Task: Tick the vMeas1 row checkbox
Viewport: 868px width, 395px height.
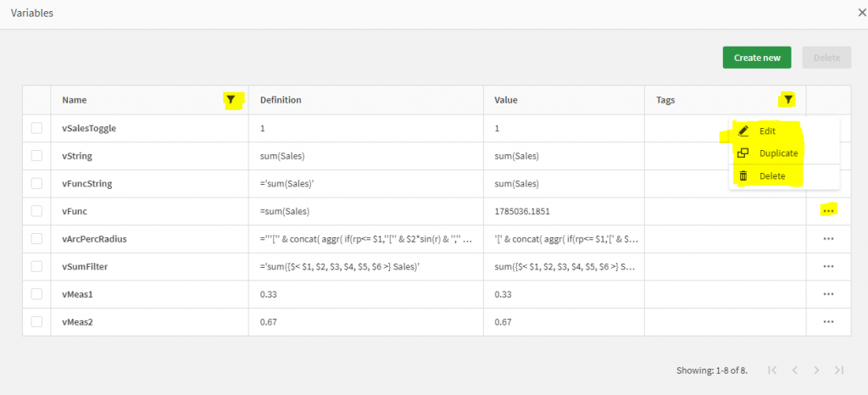Action: coord(36,294)
